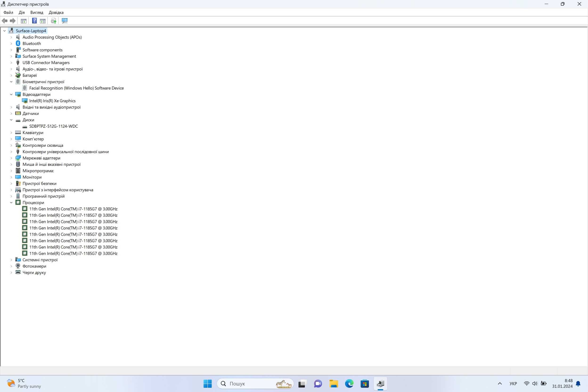Select Вхідні та вихідні аудіопристрої item
Screen dimensions: 588x392
(x=52, y=107)
